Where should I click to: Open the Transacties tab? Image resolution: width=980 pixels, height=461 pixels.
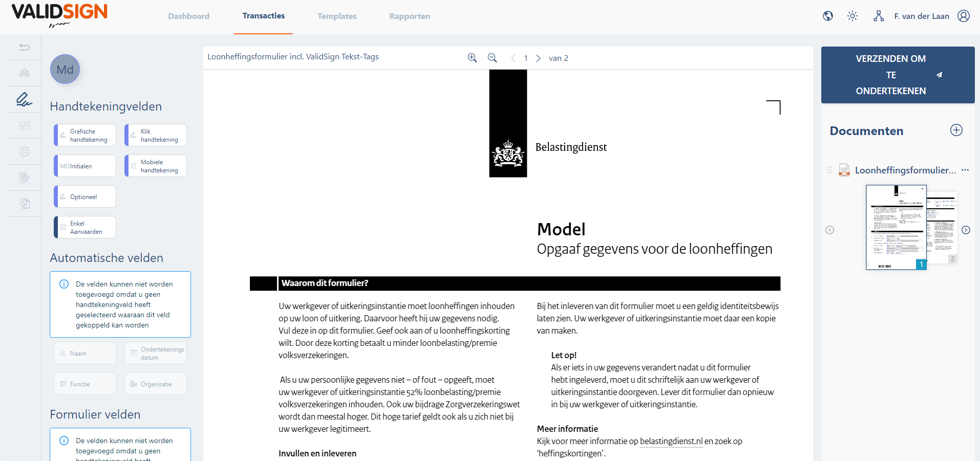264,16
